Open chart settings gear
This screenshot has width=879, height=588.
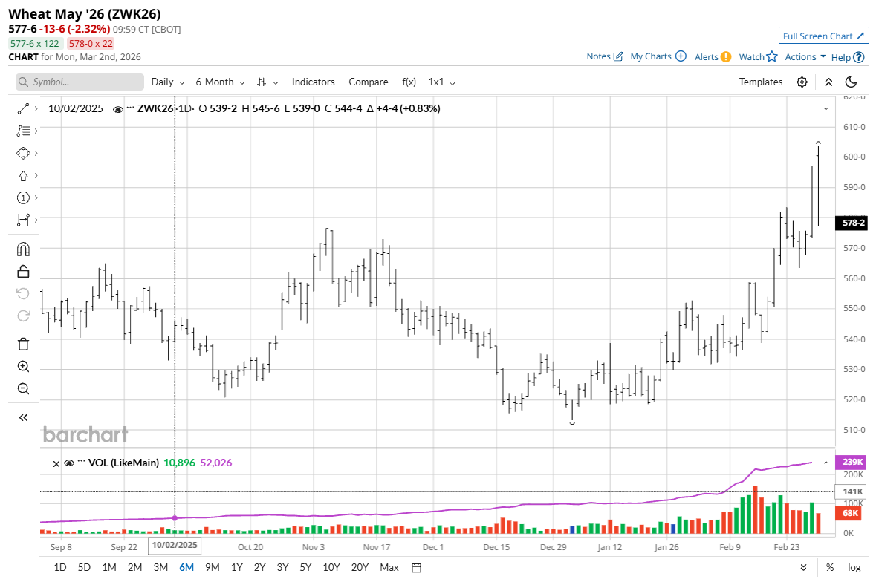(x=802, y=82)
